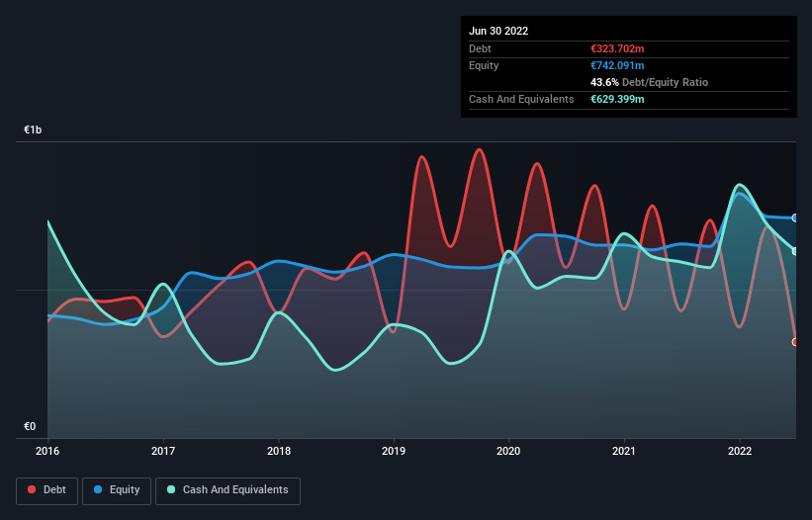The height and width of the screenshot is (520, 812).
Task: Click the 2021 x-axis label
Action: tap(624, 451)
